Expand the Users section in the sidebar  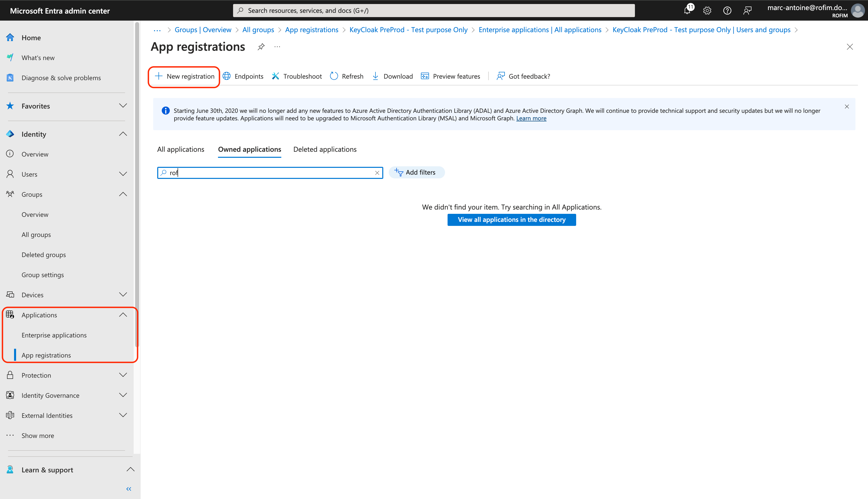coord(123,174)
